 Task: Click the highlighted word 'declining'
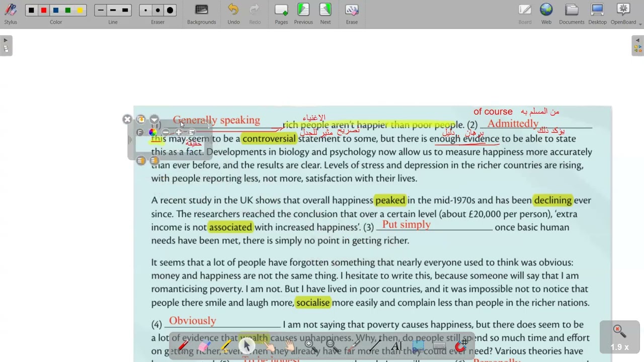553,200
